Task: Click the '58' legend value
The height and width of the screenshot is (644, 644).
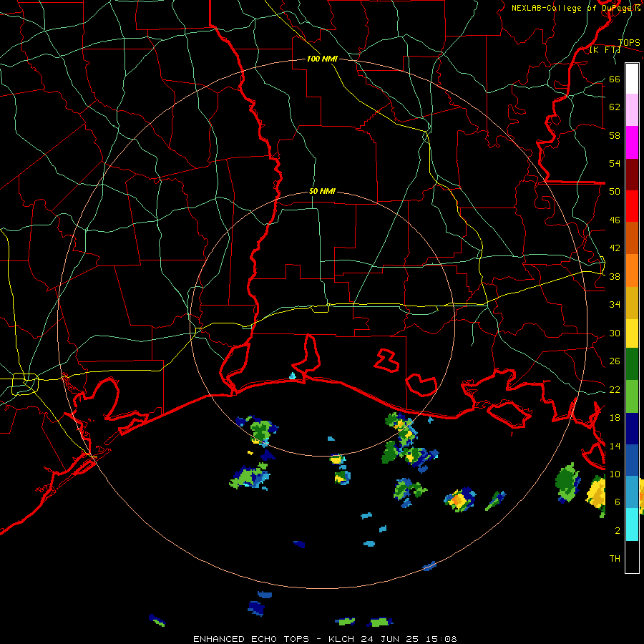Action: (x=615, y=135)
